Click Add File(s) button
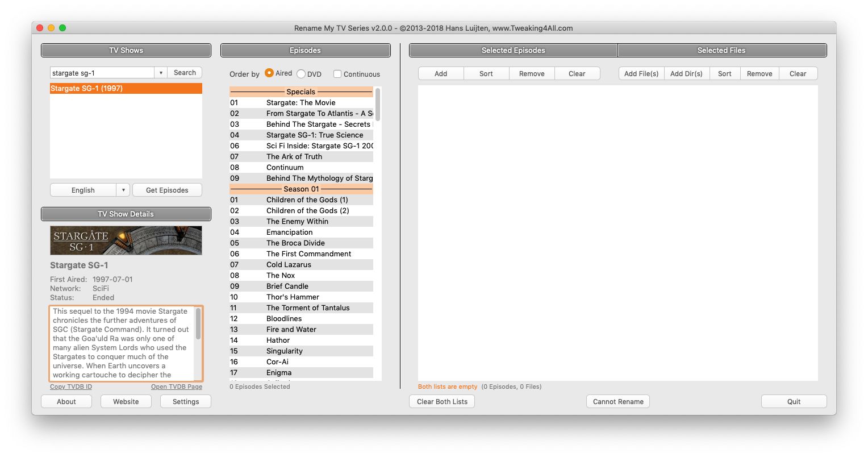The width and height of the screenshot is (868, 457). coord(641,74)
